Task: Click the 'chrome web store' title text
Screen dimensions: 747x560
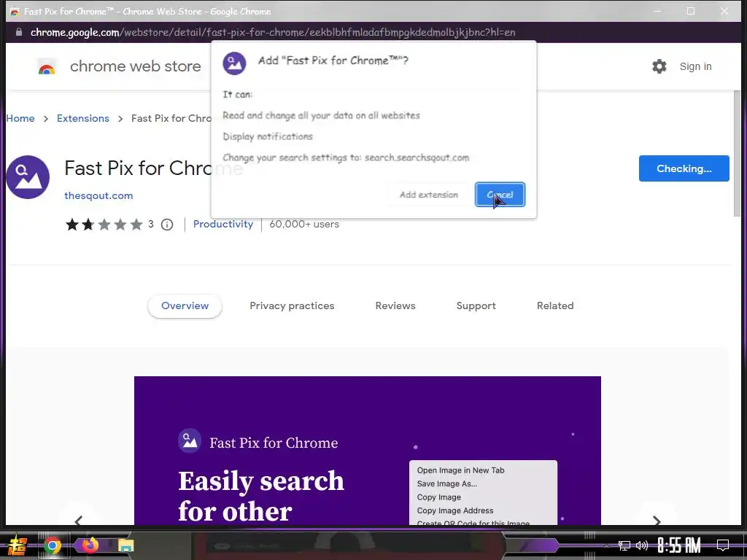Action: [x=135, y=66]
